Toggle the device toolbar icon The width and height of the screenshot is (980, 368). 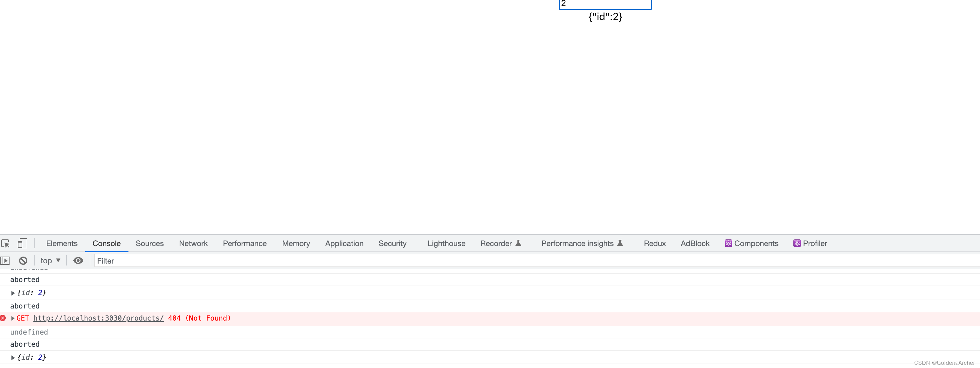point(23,244)
